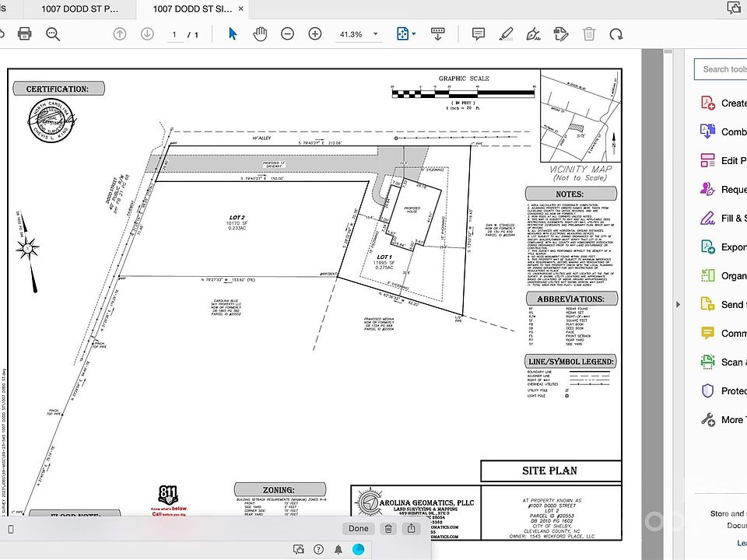
Task: Choose the selection arrow tool
Action: tap(233, 33)
